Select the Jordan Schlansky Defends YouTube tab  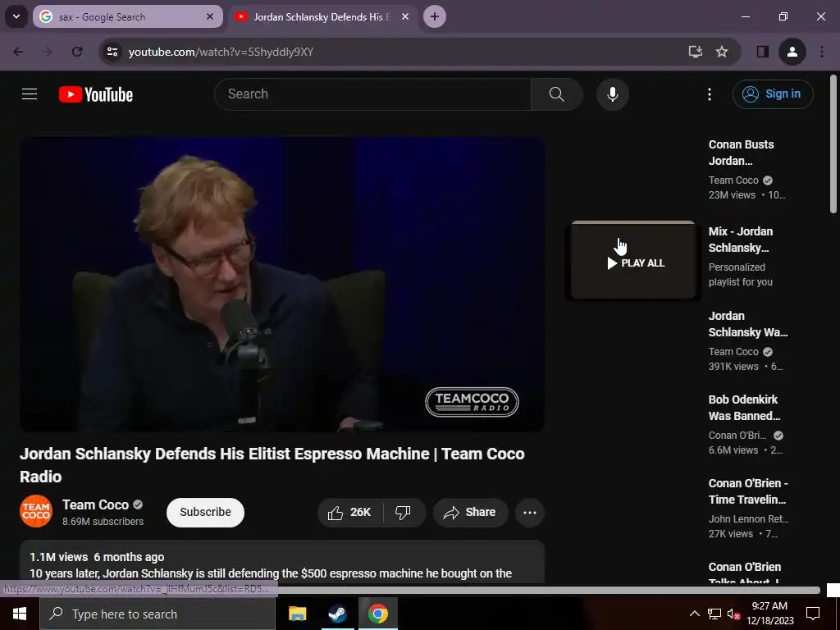pyautogui.click(x=322, y=16)
